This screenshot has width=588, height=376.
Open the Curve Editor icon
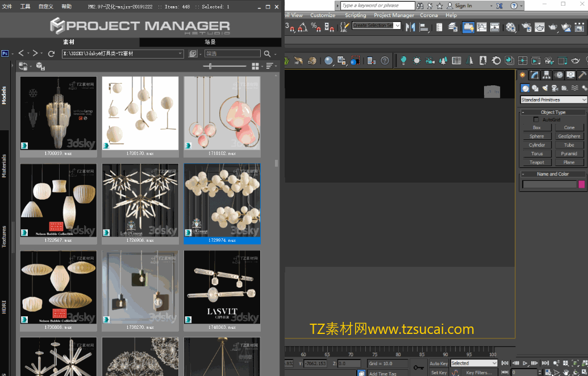(482, 27)
